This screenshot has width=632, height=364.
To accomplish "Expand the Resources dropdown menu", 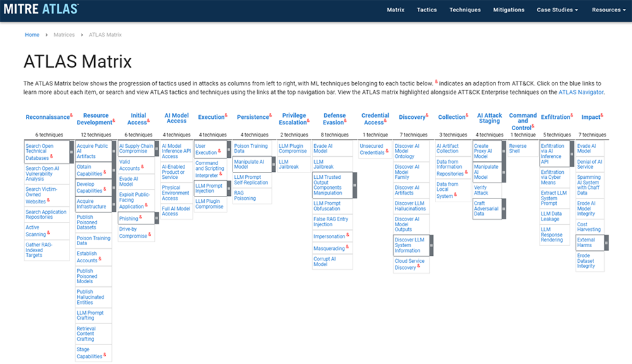I will tap(609, 9).
